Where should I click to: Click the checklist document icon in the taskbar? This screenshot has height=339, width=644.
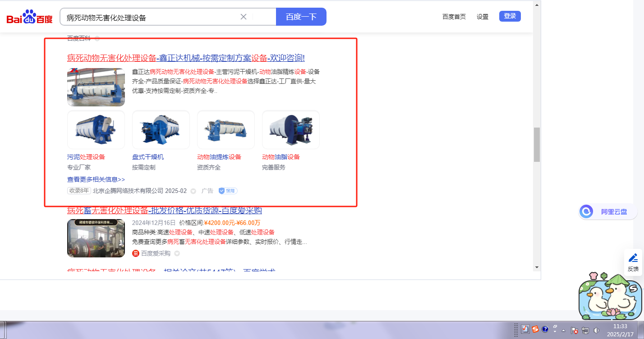pos(525,330)
